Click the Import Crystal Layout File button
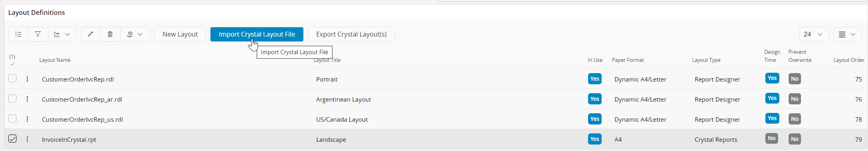This screenshot has width=868, height=151. click(x=257, y=35)
